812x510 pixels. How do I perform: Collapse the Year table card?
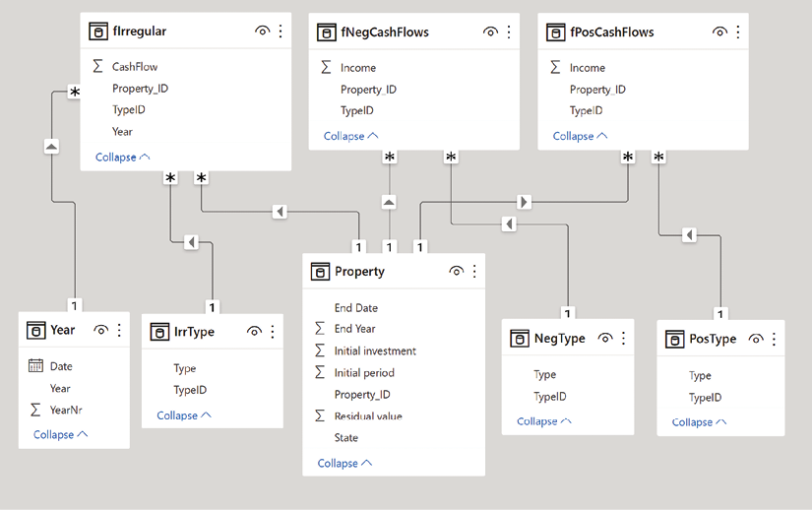(61, 434)
